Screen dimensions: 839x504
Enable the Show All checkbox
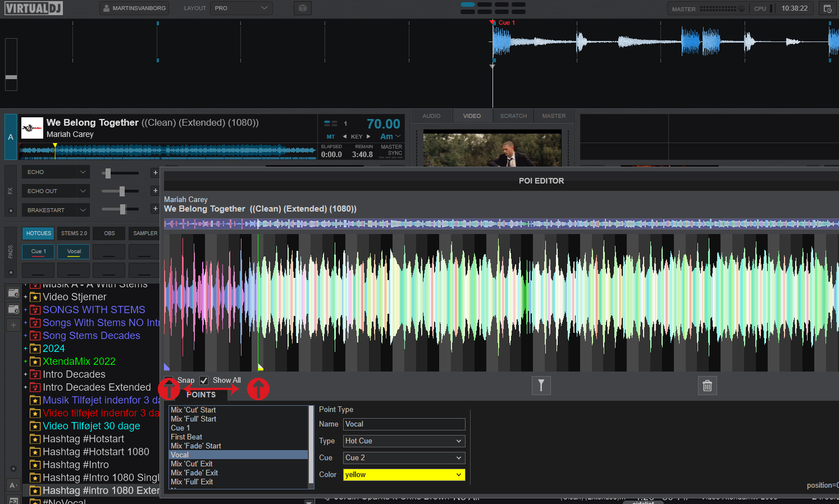point(204,381)
